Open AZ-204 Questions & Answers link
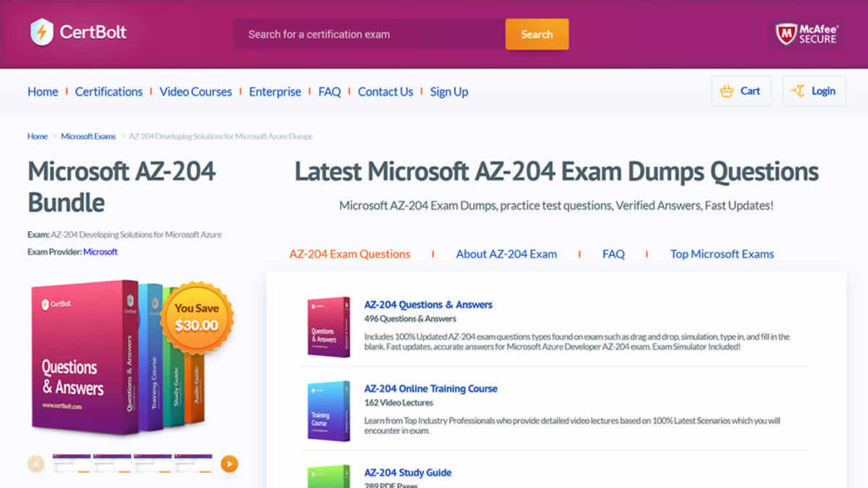This screenshot has width=868, height=488. 428,305
